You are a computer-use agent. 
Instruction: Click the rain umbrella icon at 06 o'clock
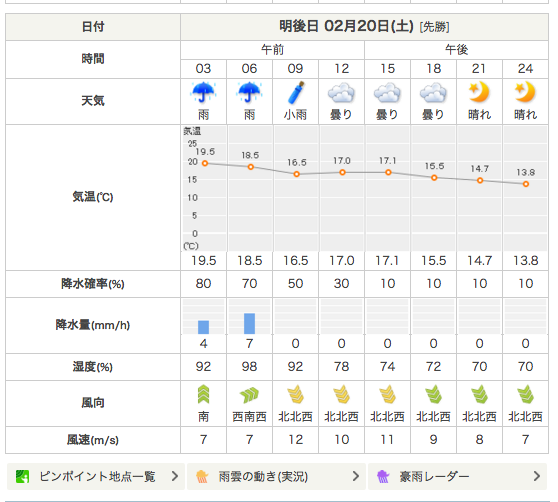pos(249,92)
